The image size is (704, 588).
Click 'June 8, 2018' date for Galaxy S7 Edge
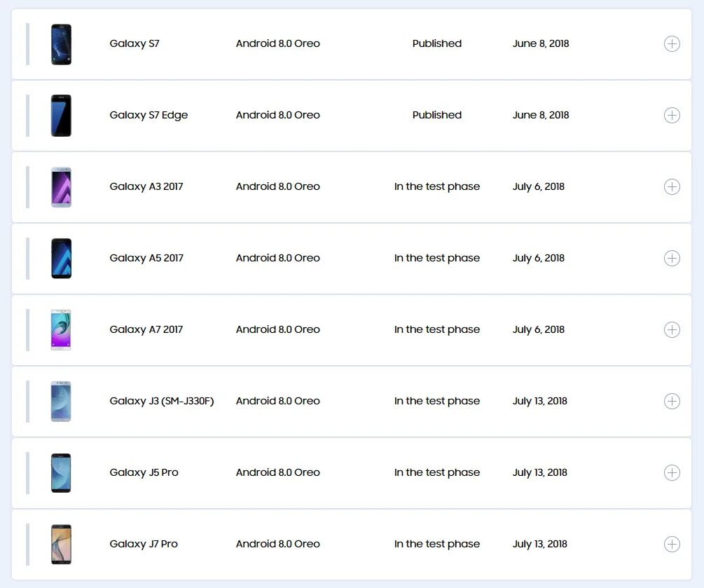(x=541, y=115)
